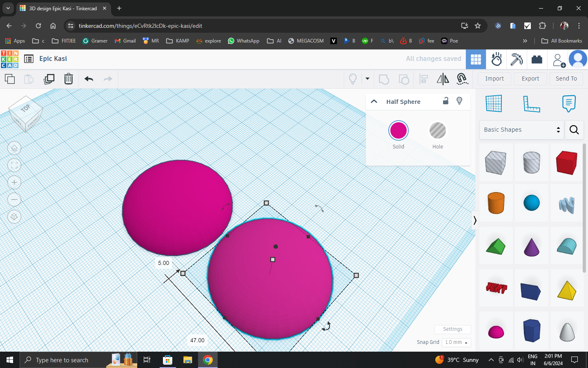Click Show all lightbulb in toolbar
588x368 pixels.
(353, 79)
